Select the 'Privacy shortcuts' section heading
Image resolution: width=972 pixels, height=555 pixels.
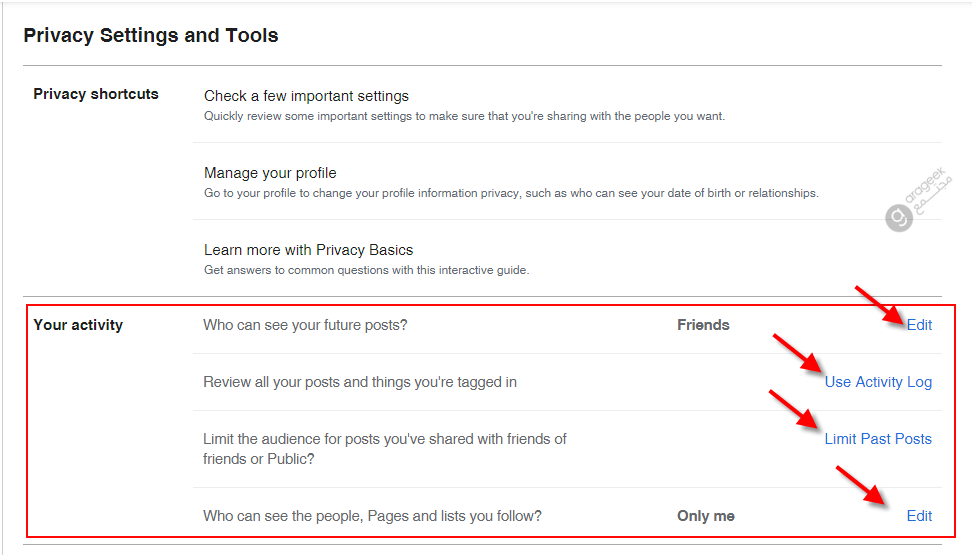pos(96,94)
